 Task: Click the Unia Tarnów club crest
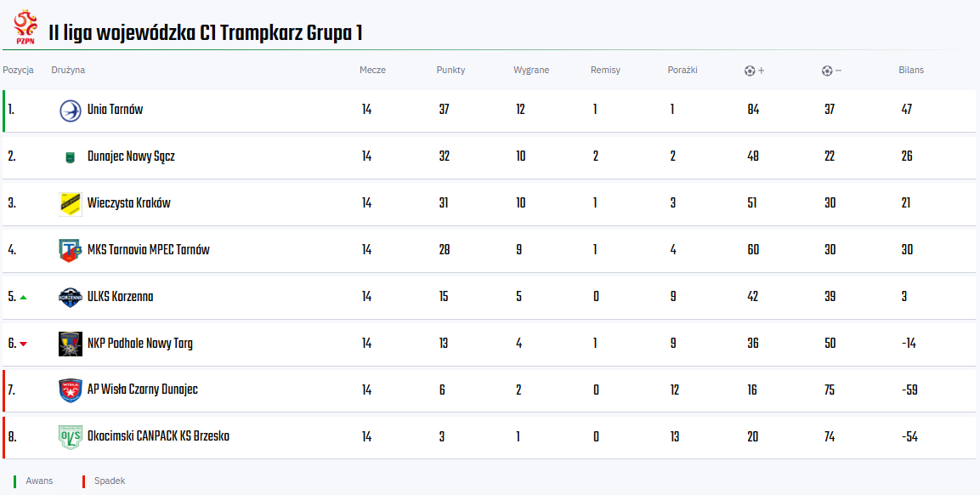click(x=70, y=110)
